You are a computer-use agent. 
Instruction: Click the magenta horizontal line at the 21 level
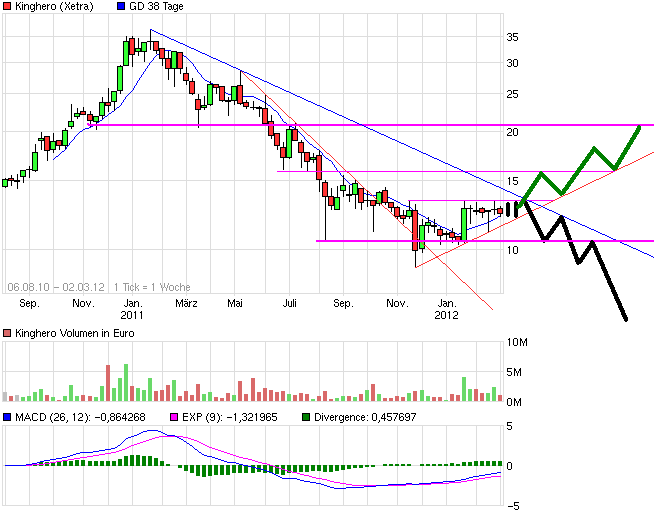370,125
